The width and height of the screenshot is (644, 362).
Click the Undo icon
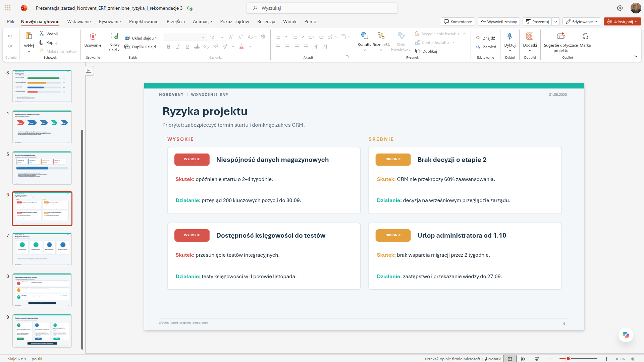(10, 37)
